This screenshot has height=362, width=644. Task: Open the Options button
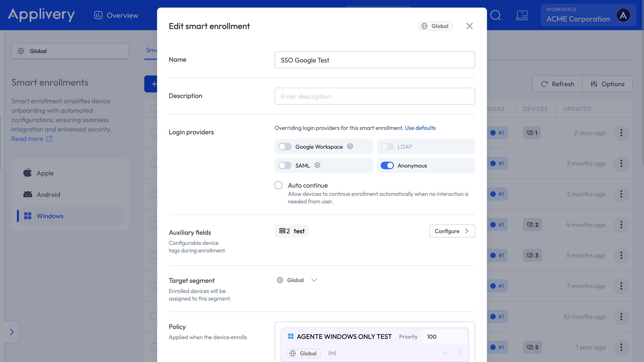pos(607,84)
